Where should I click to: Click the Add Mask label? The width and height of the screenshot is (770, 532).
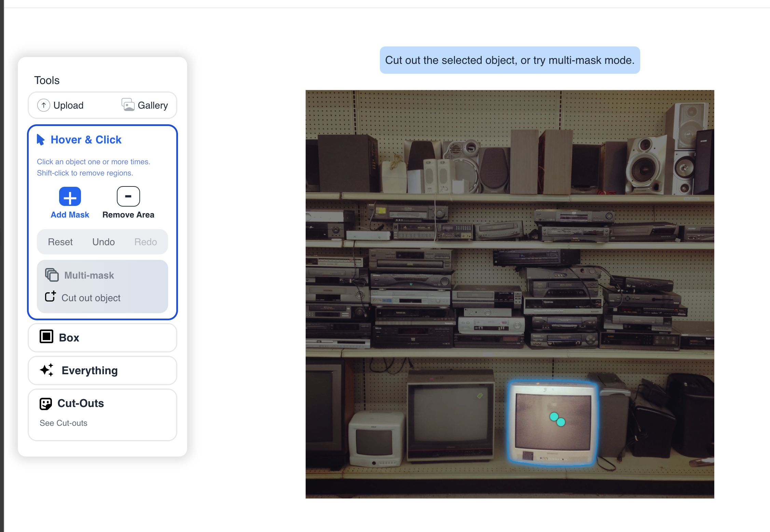70,215
